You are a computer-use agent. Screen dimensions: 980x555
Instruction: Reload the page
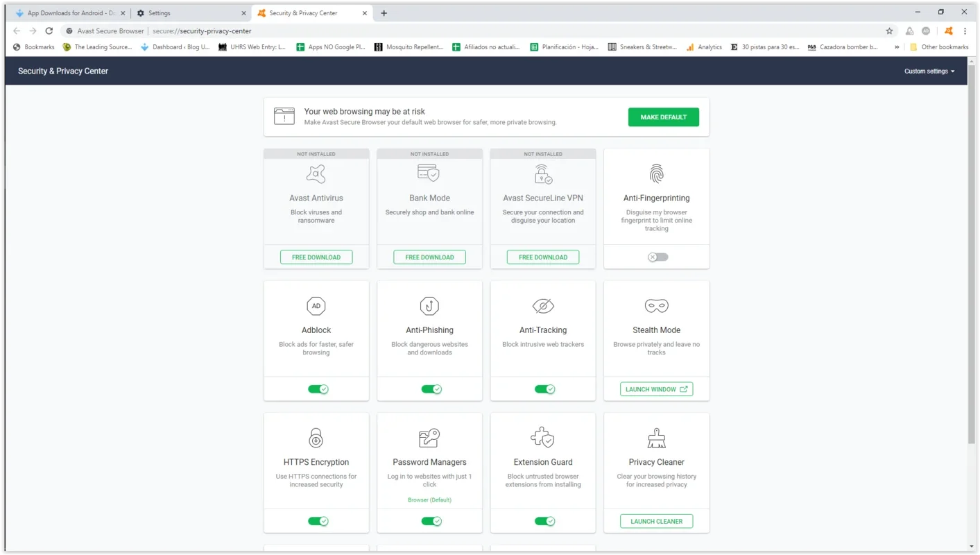pyautogui.click(x=49, y=31)
